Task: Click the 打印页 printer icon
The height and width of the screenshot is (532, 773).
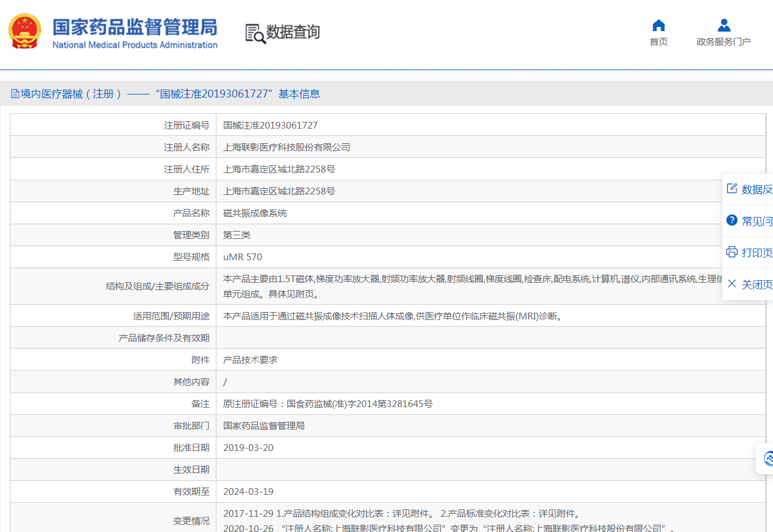Action: tap(732, 252)
